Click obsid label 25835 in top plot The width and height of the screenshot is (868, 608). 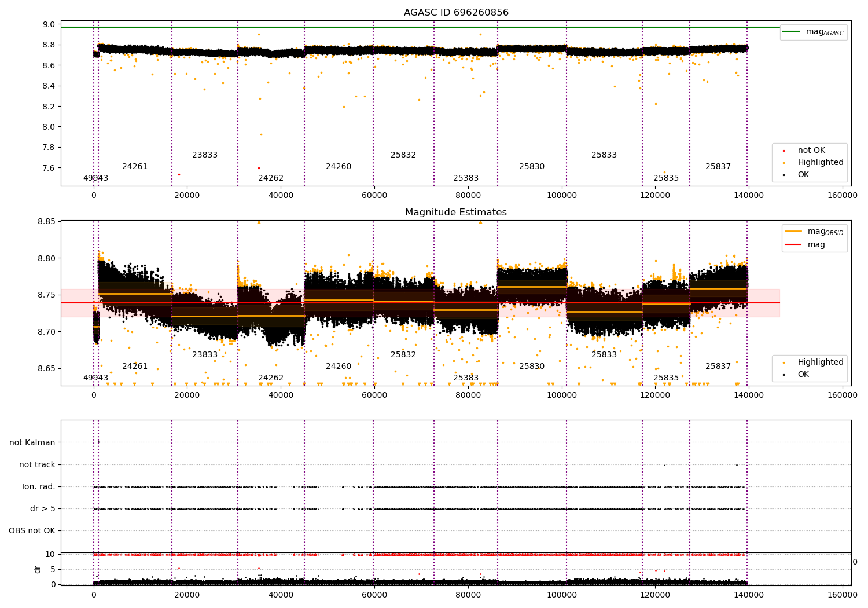pyautogui.click(x=666, y=178)
